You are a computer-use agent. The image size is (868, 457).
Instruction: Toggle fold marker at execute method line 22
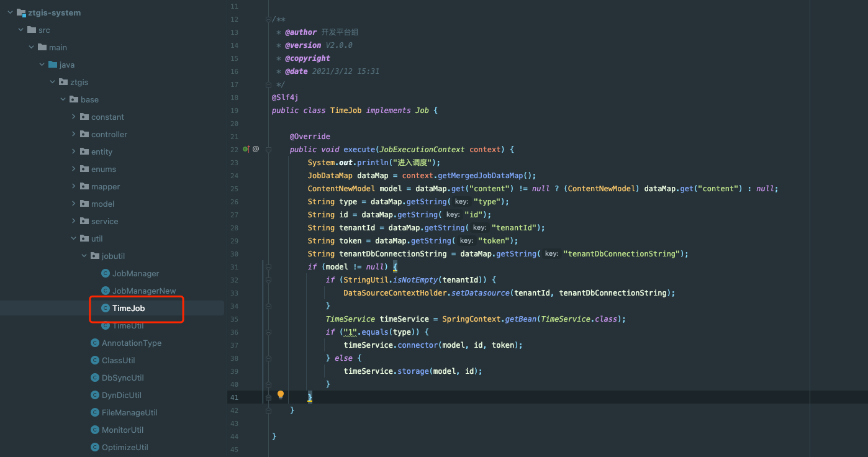pos(268,150)
